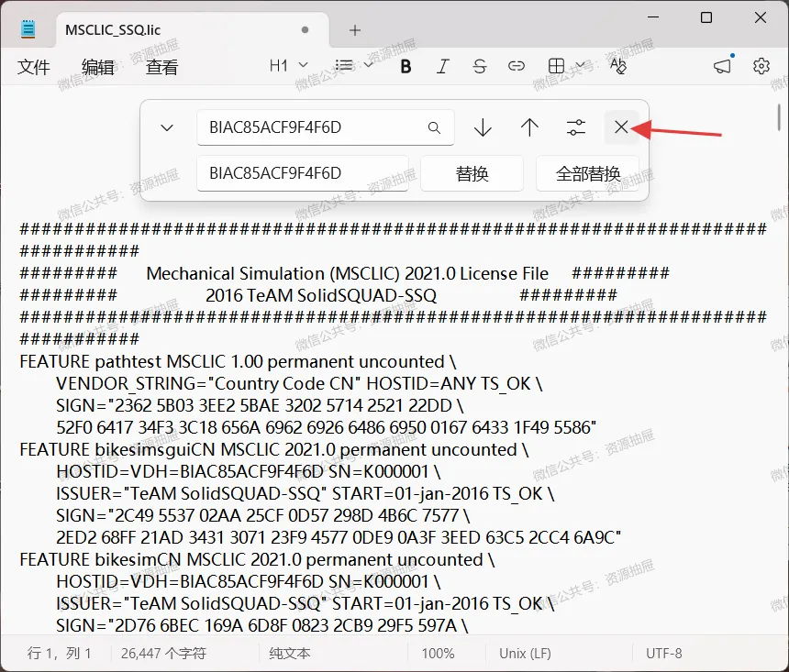Open the 查看 menu
789x672 pixels.
pyautogui.click(x=162, y=66)
